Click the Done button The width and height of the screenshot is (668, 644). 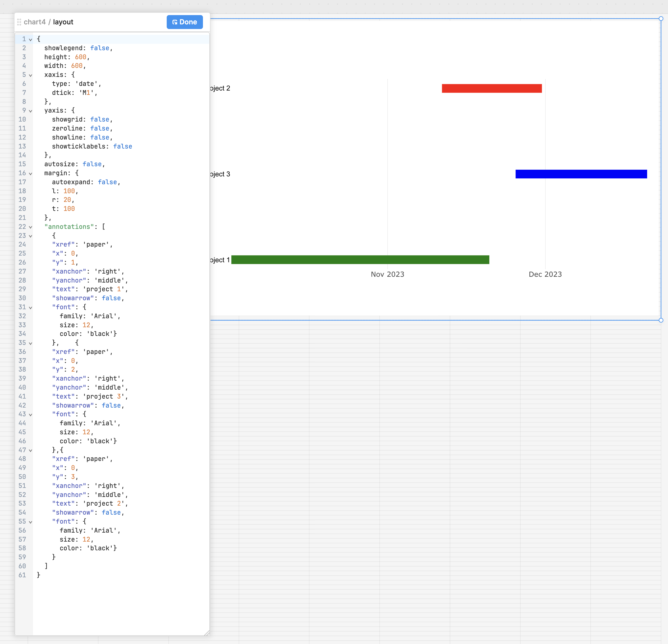coord(184,22)
